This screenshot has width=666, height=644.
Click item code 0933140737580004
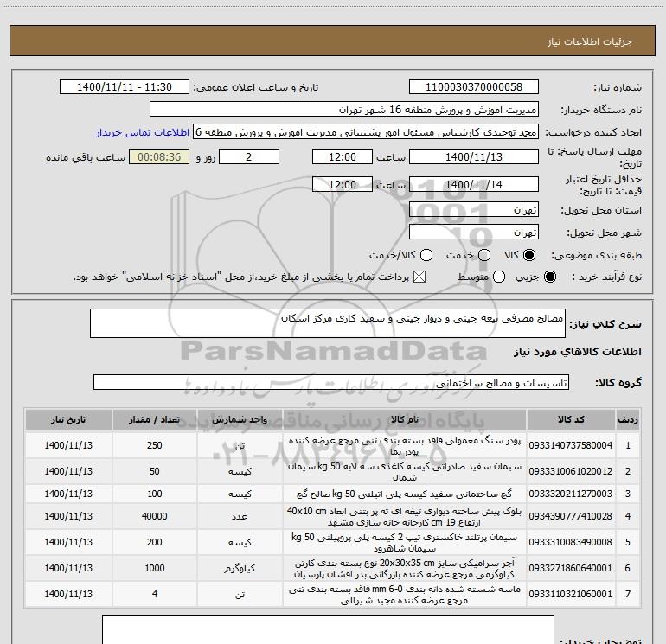pyautogui.click(x=571, y=445)
